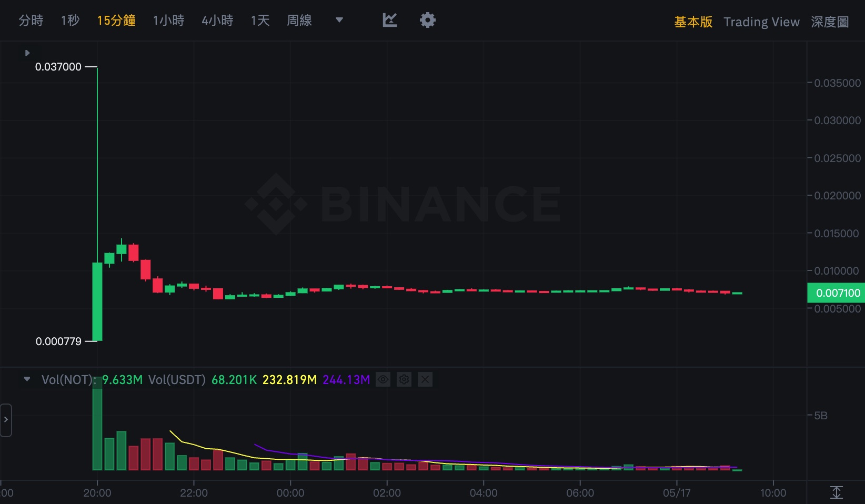Switch to 周線 weekly interval
Image resolution: width=865 pixels, height=504 pixels.
pyautogui.click(x=299, y=20)
